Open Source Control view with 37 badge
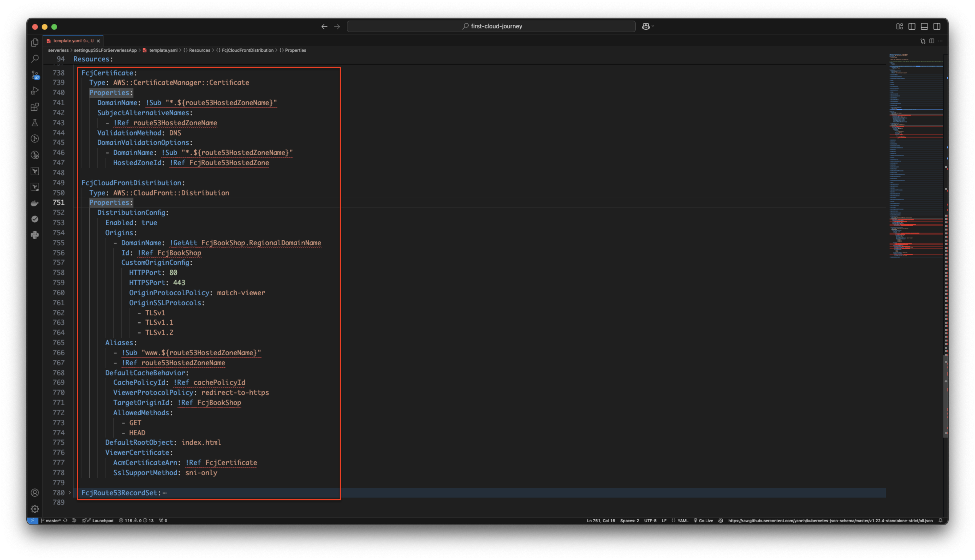975x560 pixels. 35,75
